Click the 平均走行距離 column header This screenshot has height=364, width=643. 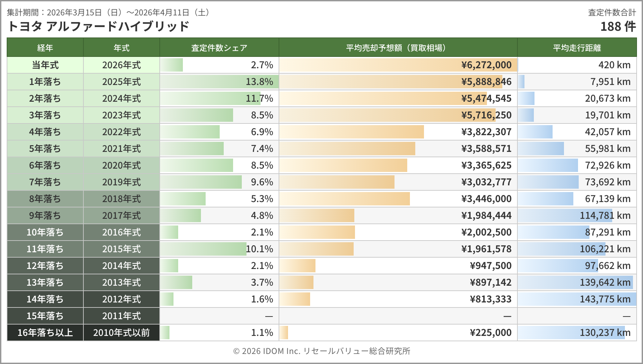[577, 48]
